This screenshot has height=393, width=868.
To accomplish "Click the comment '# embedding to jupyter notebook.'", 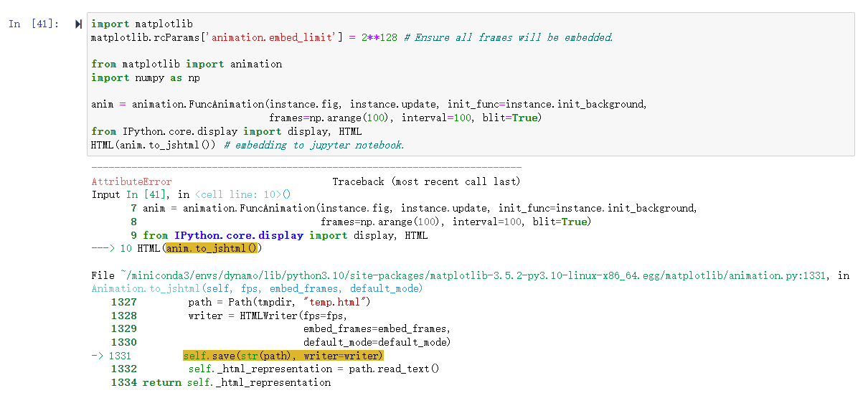I will [314, 145].
